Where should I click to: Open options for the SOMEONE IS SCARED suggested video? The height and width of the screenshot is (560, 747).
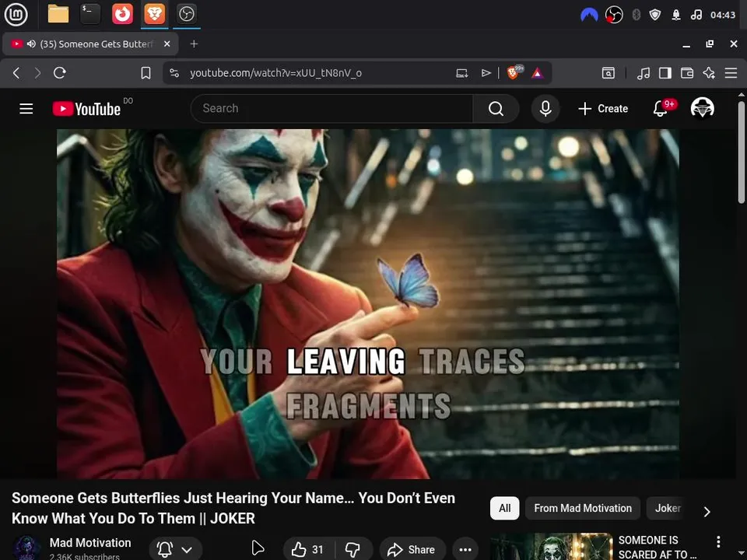(x=718, y=541)
